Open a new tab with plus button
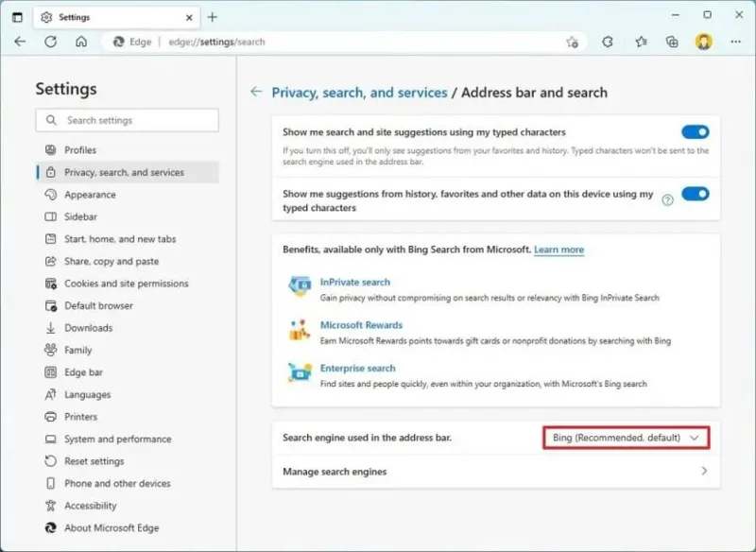The height and width of the screenshot is (552, 756). click(212, 17)
